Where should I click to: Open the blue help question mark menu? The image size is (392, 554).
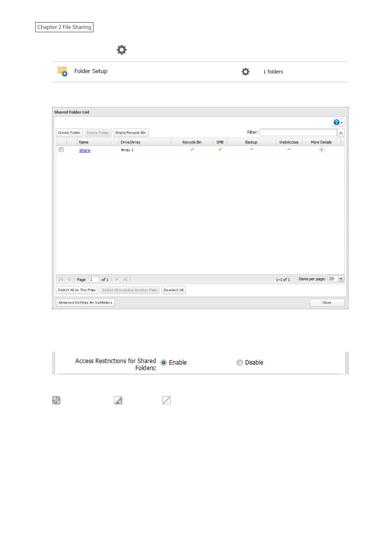click(338, 122)
